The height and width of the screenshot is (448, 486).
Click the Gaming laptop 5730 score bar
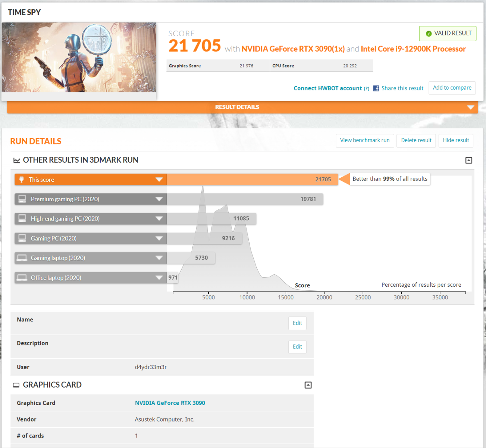tap(191, 258)
